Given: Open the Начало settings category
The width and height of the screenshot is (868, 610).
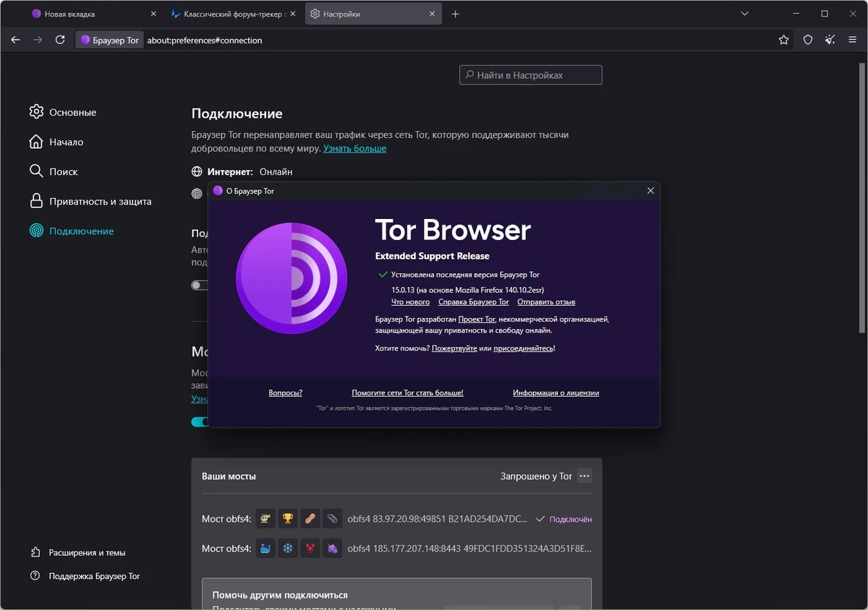Looking at the screenshot, I should tap(56, 142).
